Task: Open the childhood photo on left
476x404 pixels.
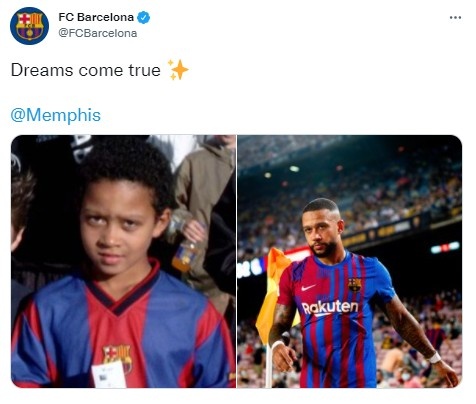Action: click(123, 261)
